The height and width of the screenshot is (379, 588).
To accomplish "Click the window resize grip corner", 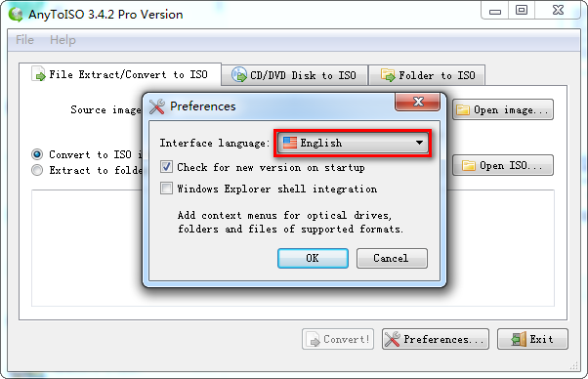I will click(574, 366).
